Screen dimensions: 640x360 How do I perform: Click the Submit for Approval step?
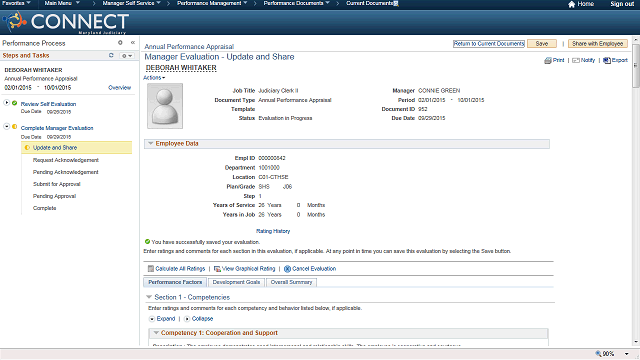[x=57, y=184]
